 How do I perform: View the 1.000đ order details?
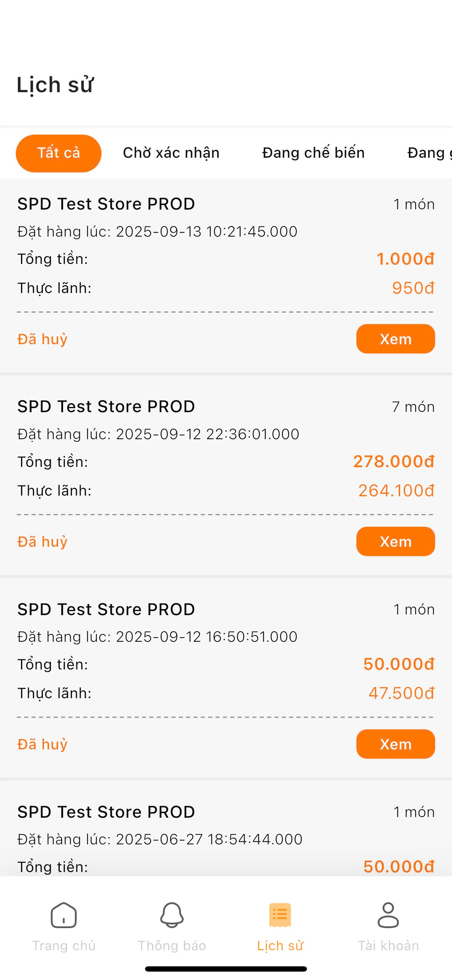click(395, 339)
